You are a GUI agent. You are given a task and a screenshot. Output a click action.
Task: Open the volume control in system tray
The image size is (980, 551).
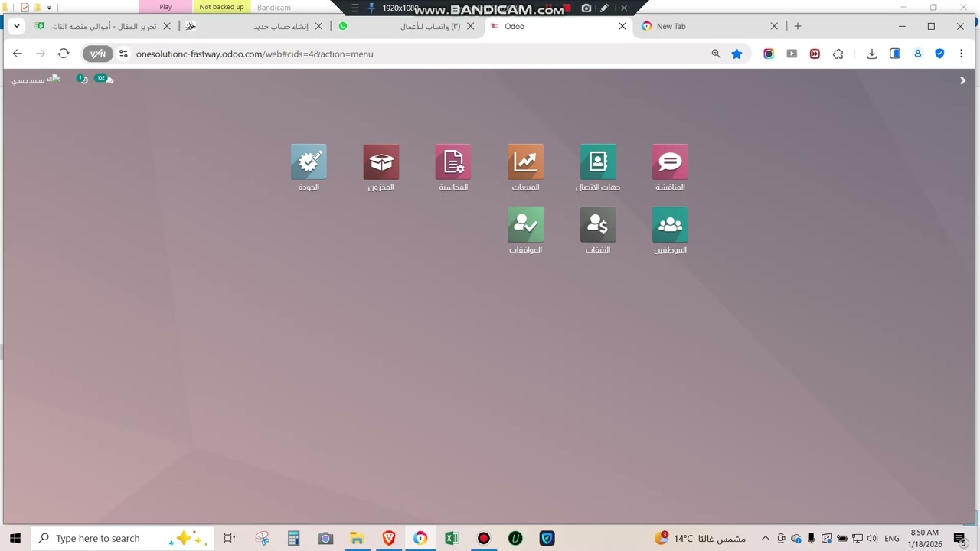(x=872, y=538)
